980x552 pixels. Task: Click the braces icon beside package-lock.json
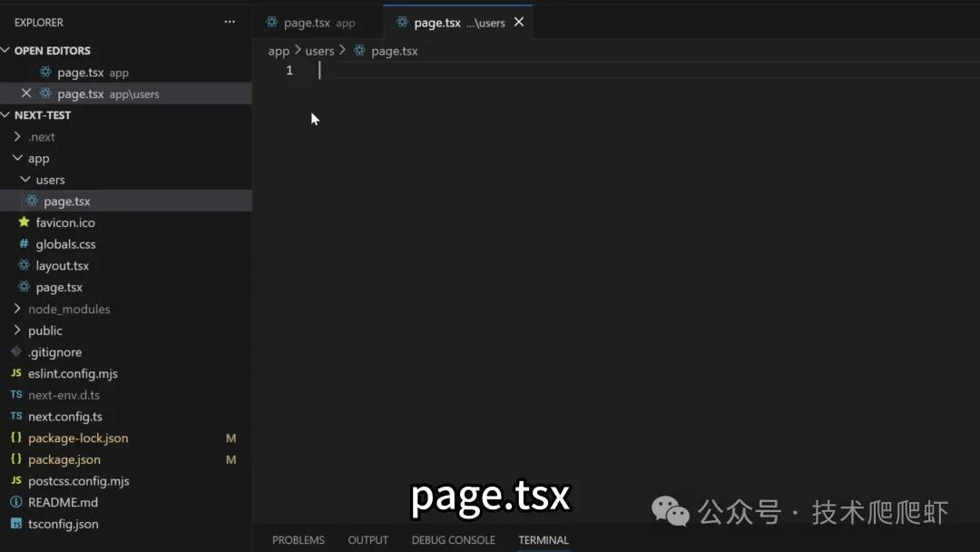(x=15, y=438)
